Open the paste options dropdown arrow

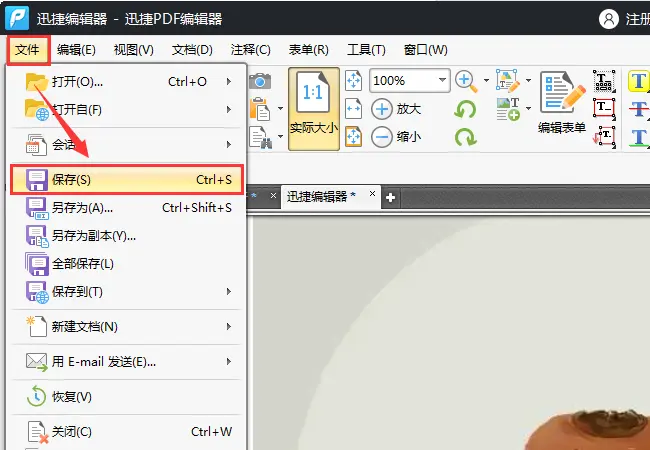280,109
